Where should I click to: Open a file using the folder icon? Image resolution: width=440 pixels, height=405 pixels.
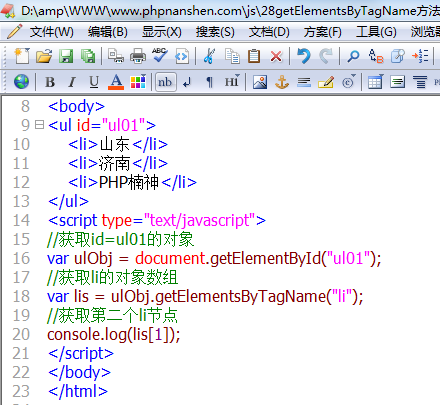[44, 56]
